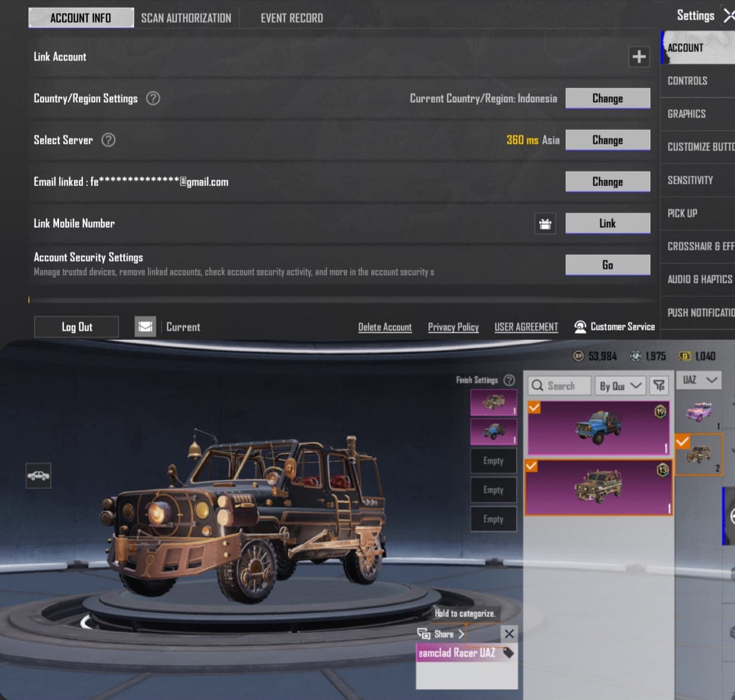Select the pink UAZ thumbnail in the side list
This screenshot has height=700, width=735.
(x=698, y=413)
